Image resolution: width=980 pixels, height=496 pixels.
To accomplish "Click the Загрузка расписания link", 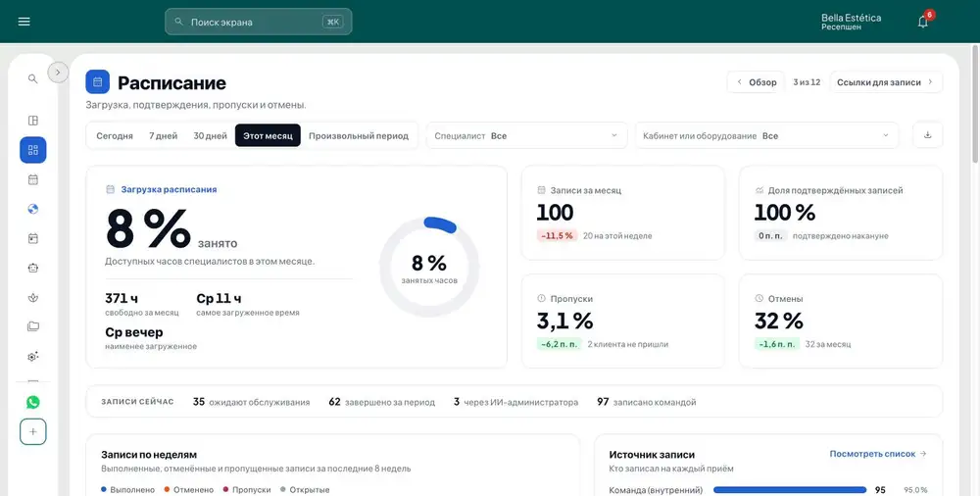I will click(x=169, y=189).
